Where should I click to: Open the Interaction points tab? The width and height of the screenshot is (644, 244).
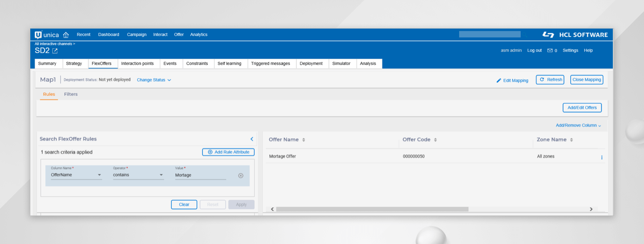137,64
